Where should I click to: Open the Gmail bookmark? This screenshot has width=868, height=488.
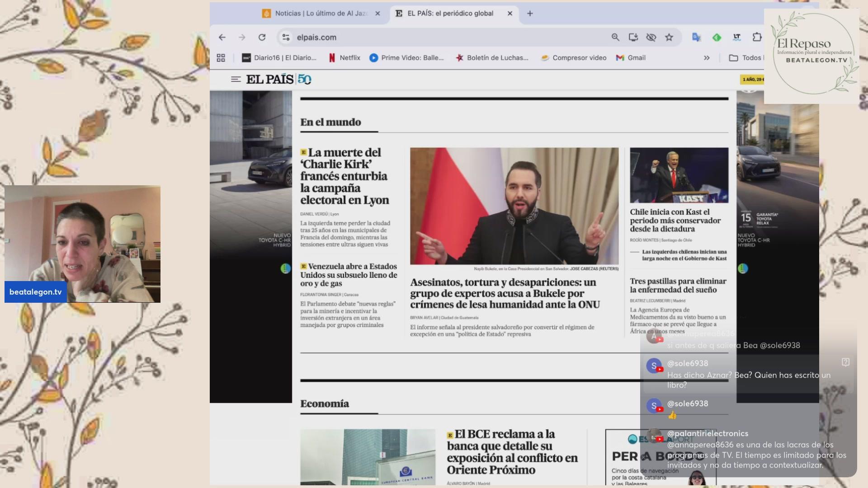(631, 58)
